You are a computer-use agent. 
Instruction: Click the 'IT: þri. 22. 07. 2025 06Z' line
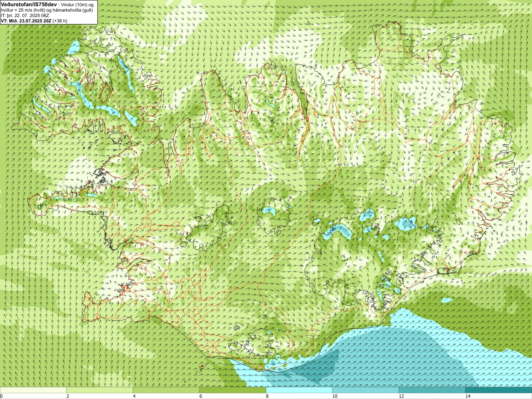(x=25, y=15)
